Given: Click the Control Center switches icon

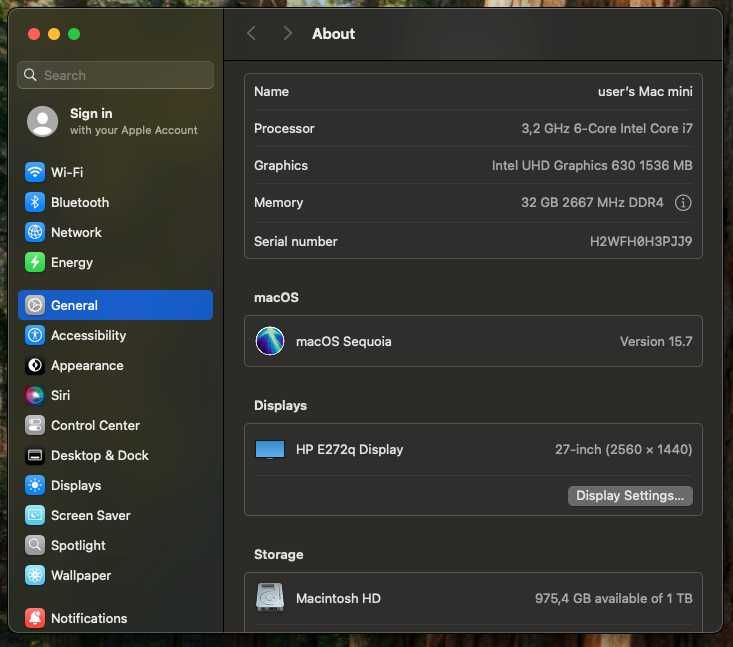Looking at the screenshot, I should coord(35,425).
